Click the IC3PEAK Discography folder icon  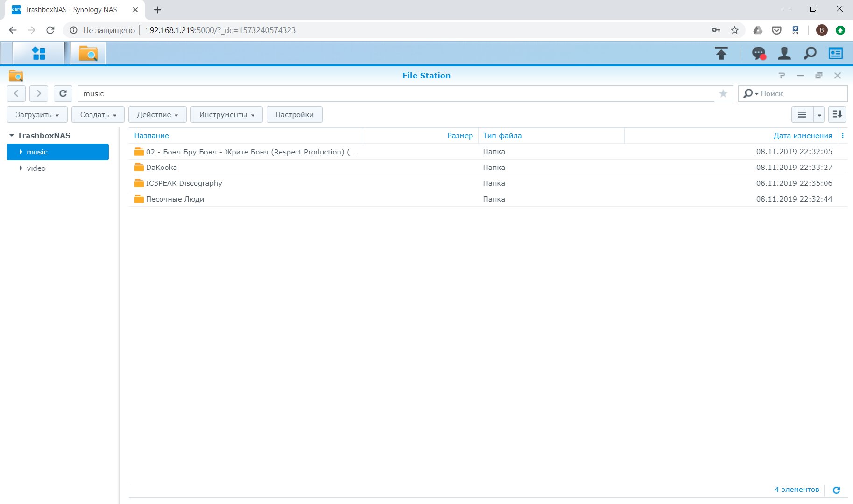(139, 183)
